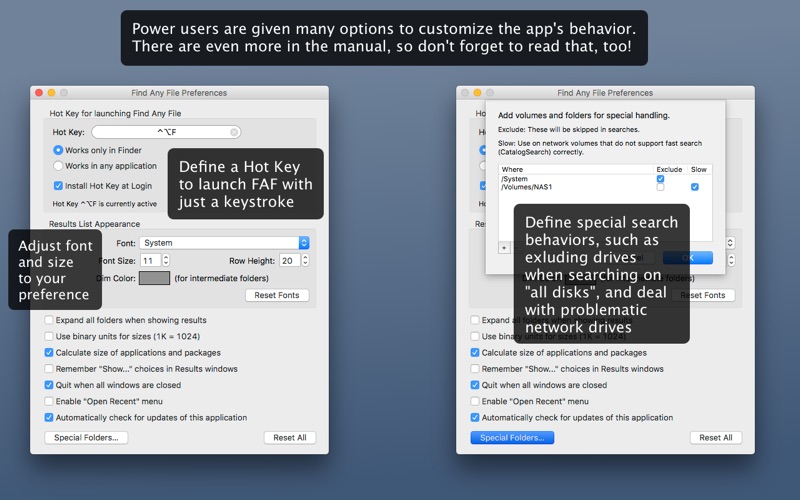Pick the Dim Color swatch

154,278
